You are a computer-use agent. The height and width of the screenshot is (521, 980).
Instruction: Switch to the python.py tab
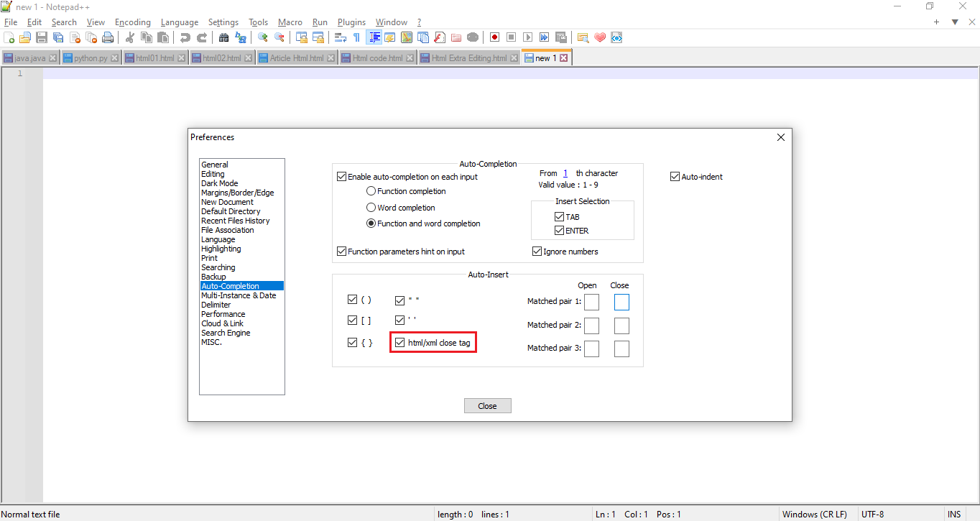pos(91,58)
